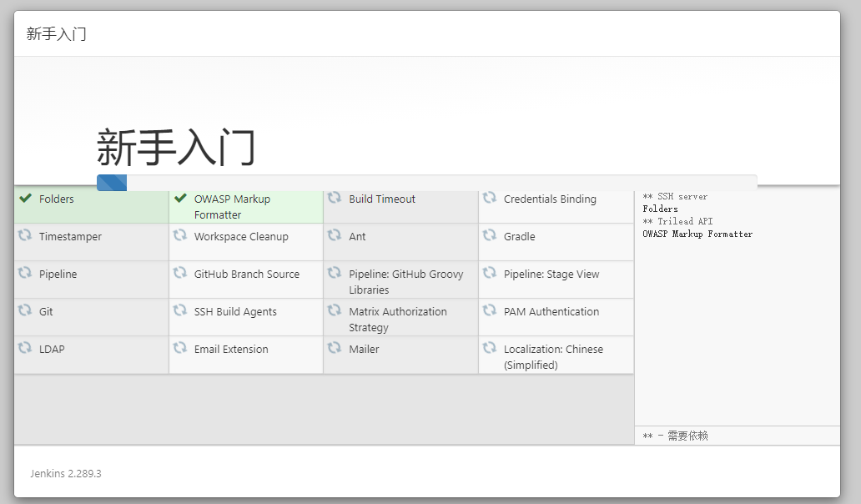This screenshot has width=861, height=504.
Task: Click the icon beside Matrix Authorization Strategy
Action: [335, 310]
